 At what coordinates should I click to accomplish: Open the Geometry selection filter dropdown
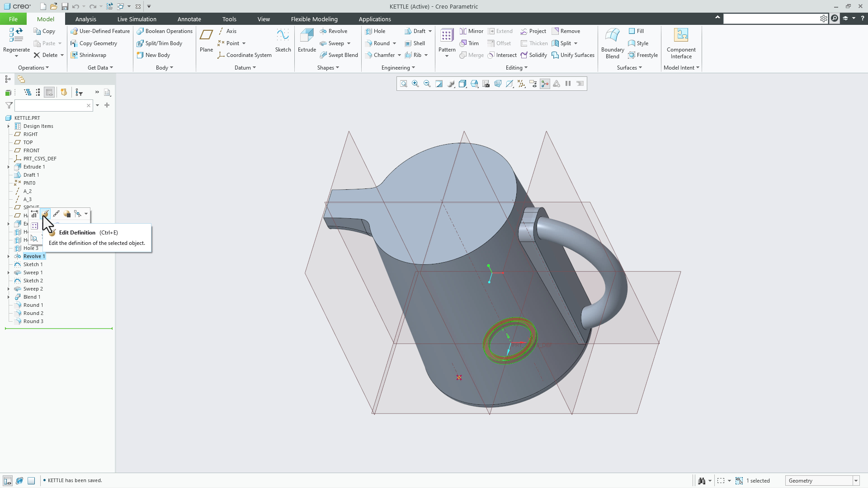pos(856,481)
